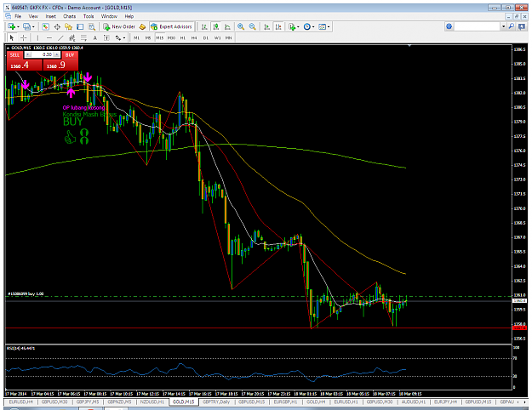The height and width of the screenshot is (410, 532).
Task: Show the Terminal window icon
Action: (80, 26)
